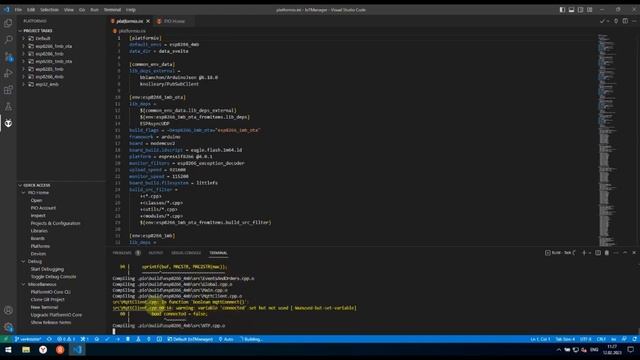
Task: Switch project environment Default (IoTManager) in status bar
Action: (x=190, y=339)
